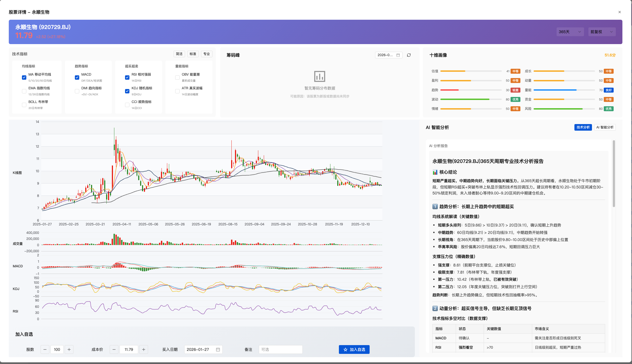632x364 pixels.
Task: Click the 股数 input field
Action: (57, 349)
